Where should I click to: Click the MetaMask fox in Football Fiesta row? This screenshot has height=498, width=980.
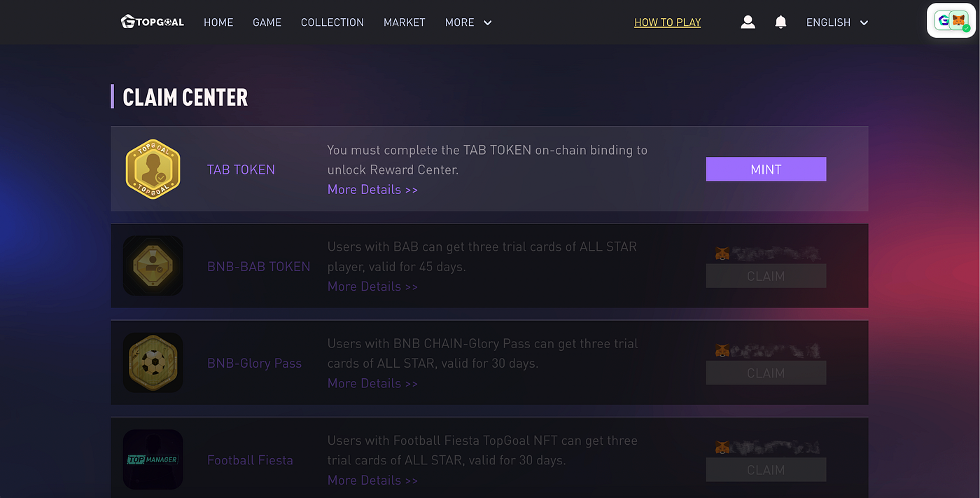[722, 447]
